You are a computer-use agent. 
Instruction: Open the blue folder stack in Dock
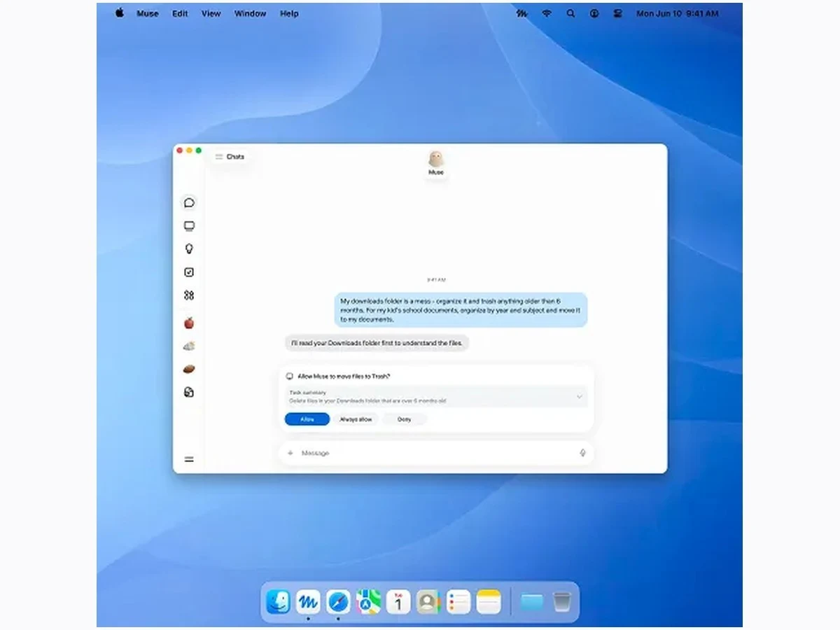tap(532, 601)
